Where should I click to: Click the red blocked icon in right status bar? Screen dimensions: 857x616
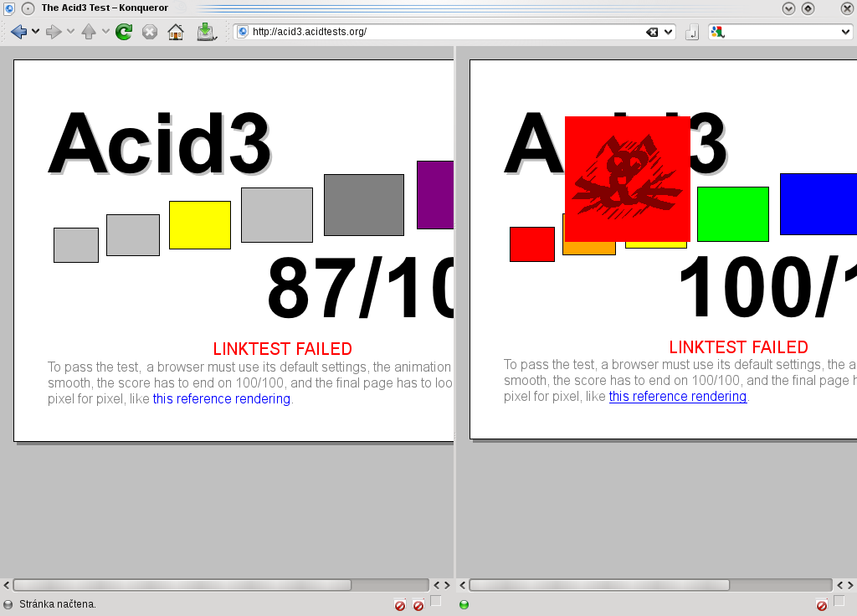pyautogui.click(x=822, y=606)
